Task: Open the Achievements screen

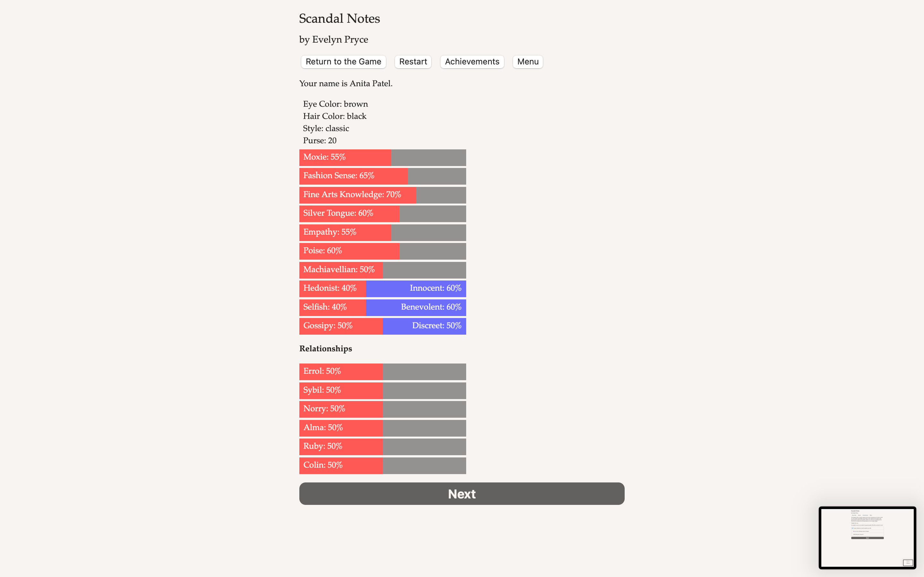Action: coord(472,62)
